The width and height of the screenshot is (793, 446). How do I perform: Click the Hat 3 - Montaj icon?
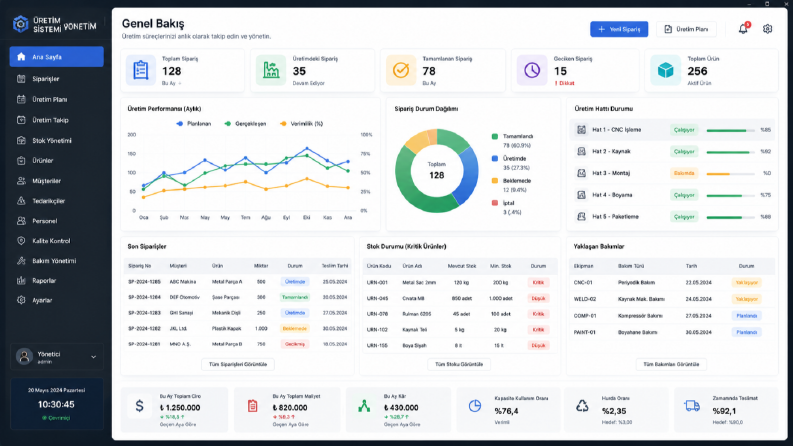[x=582, y=173]
